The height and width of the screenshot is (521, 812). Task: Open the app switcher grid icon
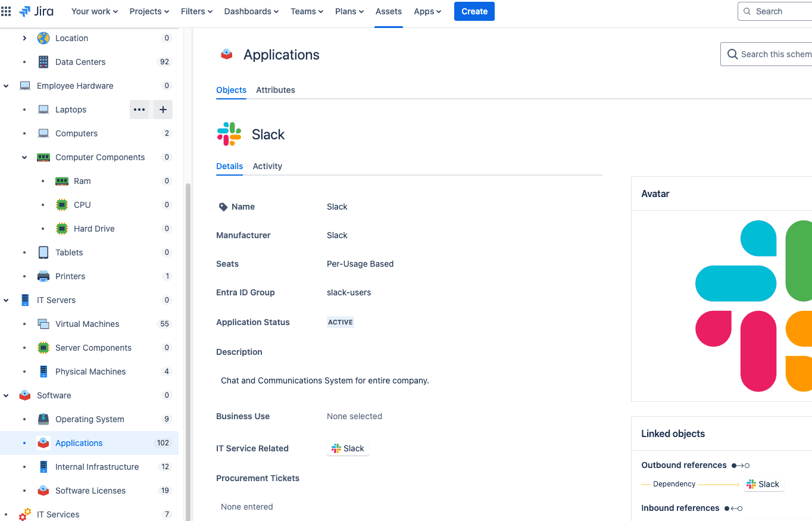point(6,11)
